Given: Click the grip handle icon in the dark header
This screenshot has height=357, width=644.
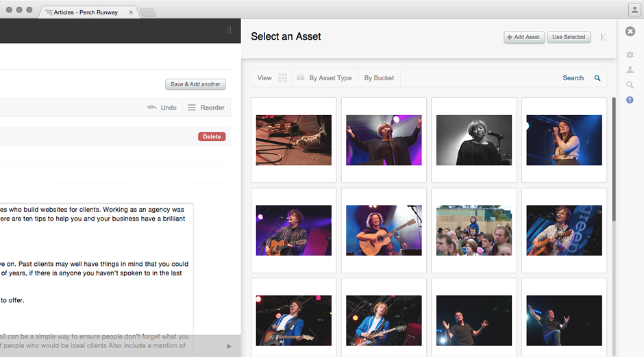Looking at the screenshot, I should [x=229, y=30].
